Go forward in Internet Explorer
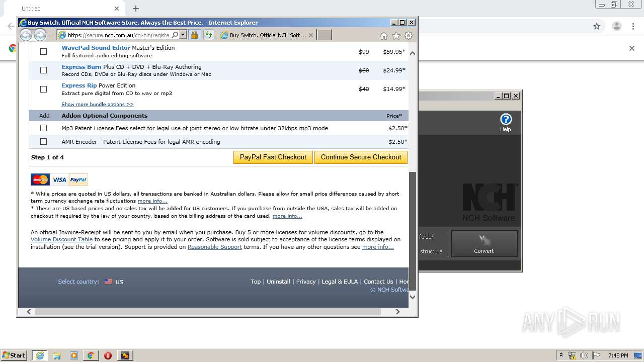 coord(40,35)
